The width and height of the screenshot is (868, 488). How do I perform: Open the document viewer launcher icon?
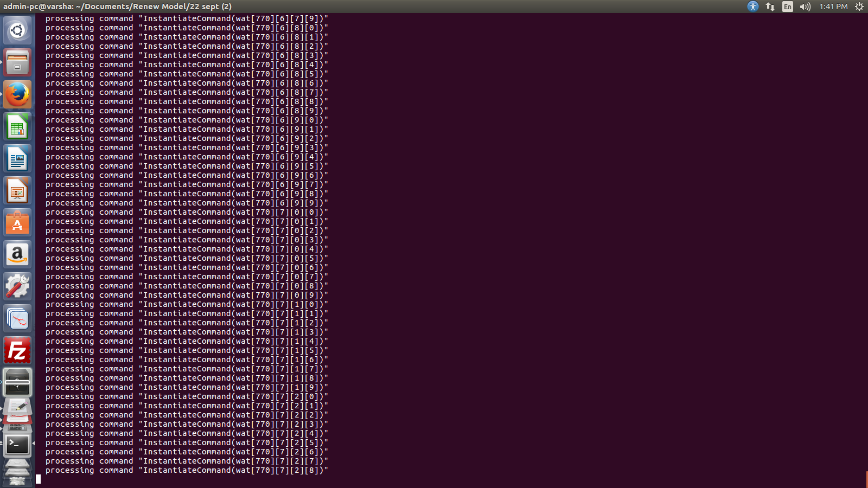(x=17, y=318)
